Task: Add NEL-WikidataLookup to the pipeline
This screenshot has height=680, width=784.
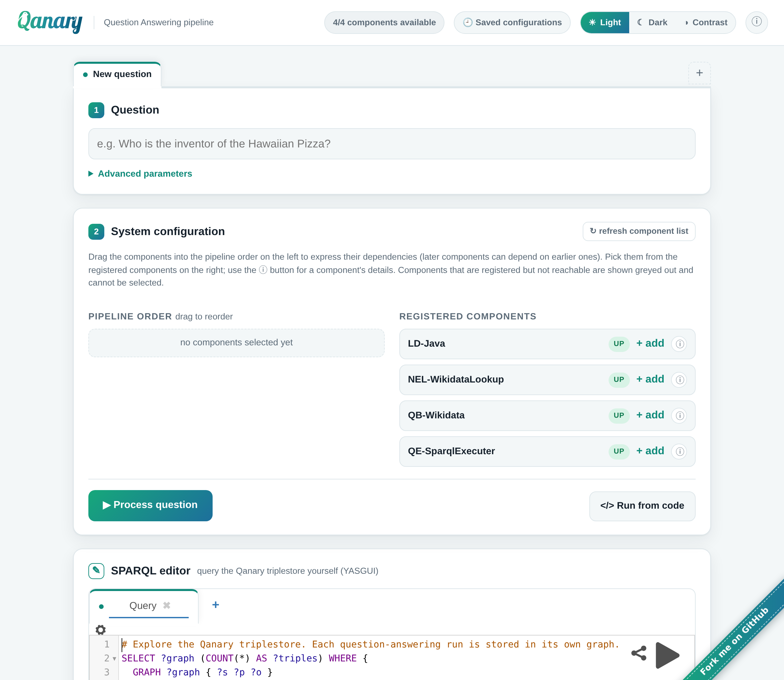Action: coord(650,379)
